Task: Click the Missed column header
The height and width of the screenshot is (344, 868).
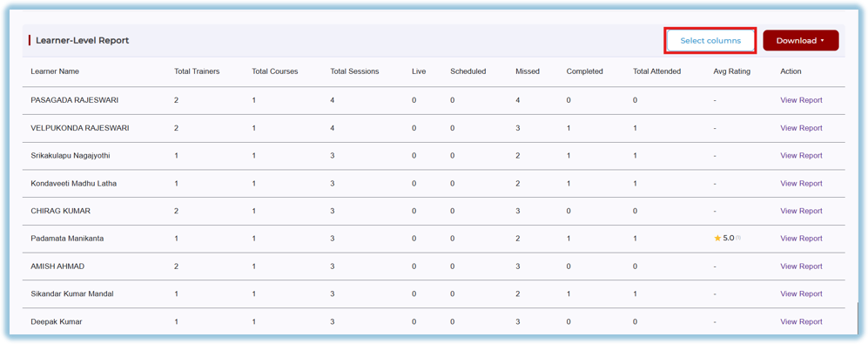Action: [x=527, y=71]
